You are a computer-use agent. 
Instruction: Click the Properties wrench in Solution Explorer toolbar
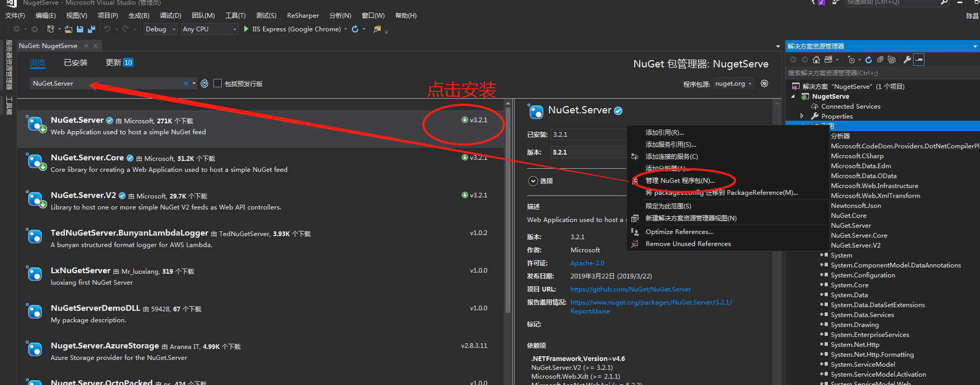coord(907,60)
